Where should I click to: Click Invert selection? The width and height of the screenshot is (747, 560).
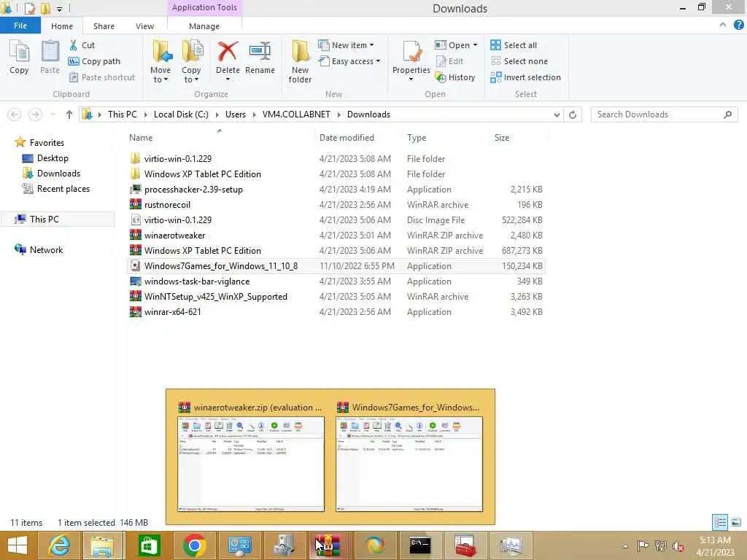525,77
